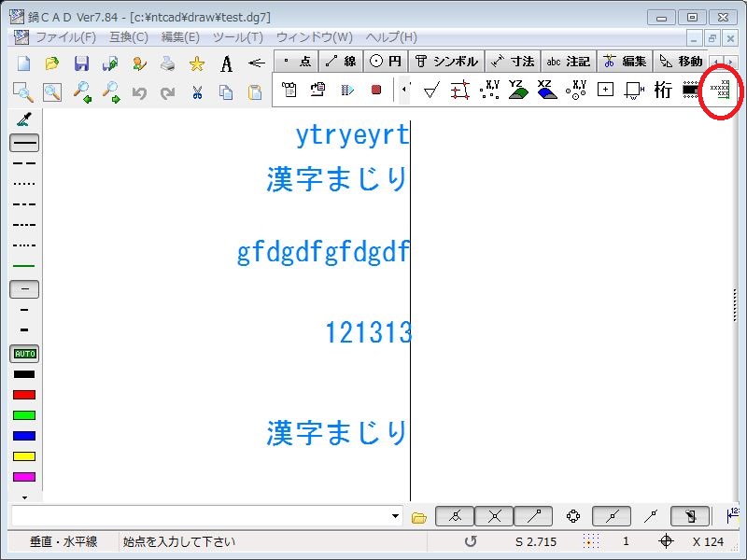Image resolution: width=747 pixels, height=560 pixels.
Task: Switch to the 移動 tab
Action: [x=681, y=62]
